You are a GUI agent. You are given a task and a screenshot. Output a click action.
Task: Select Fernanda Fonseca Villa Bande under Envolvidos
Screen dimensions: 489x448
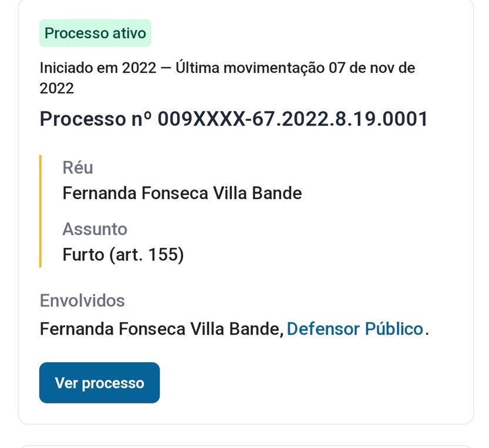pyautogui.click(x=161, y=329)
